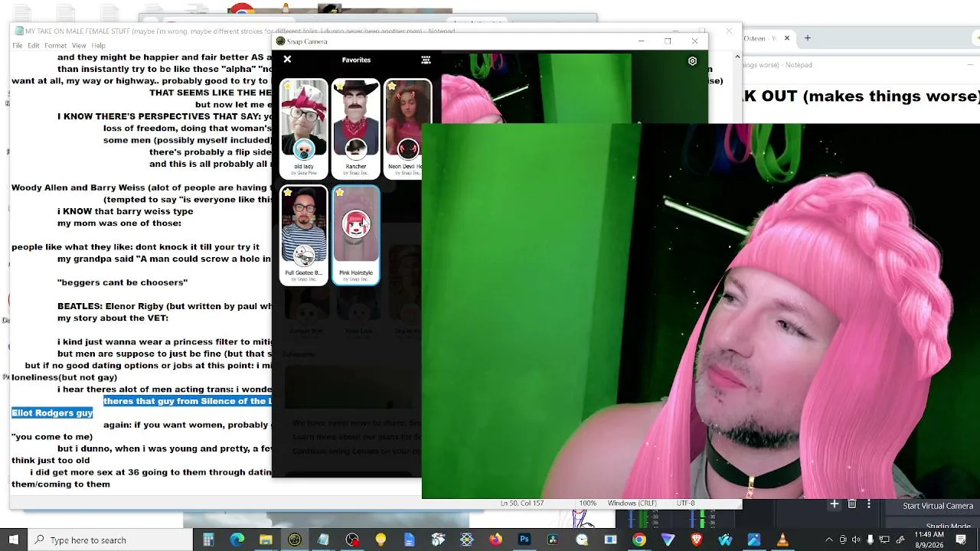The width and height of the screenshot is (980, 551).
Task: Switch to Snap Camera taskbar icon
Action: (295, 540)
